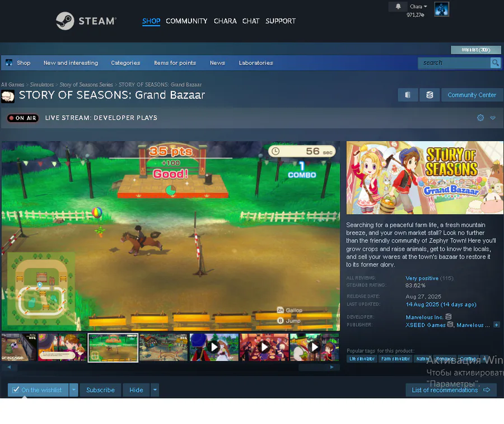Open the Shop store menu

point(24,63)
